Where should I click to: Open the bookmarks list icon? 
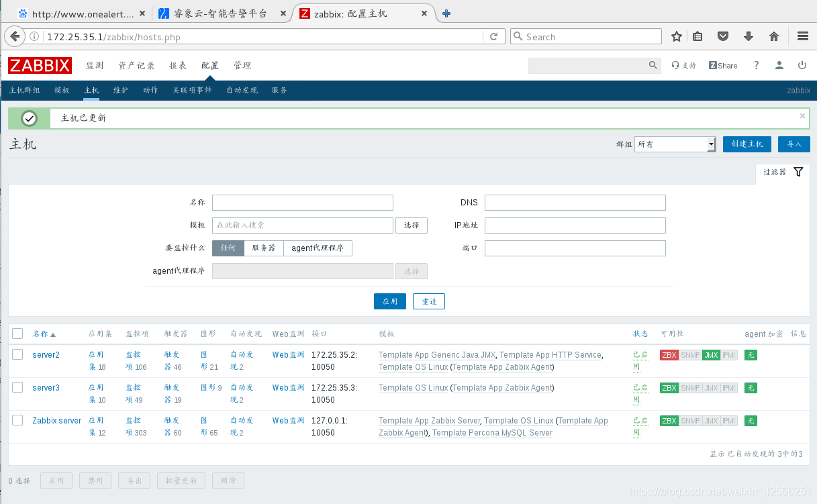click(698, 37)
